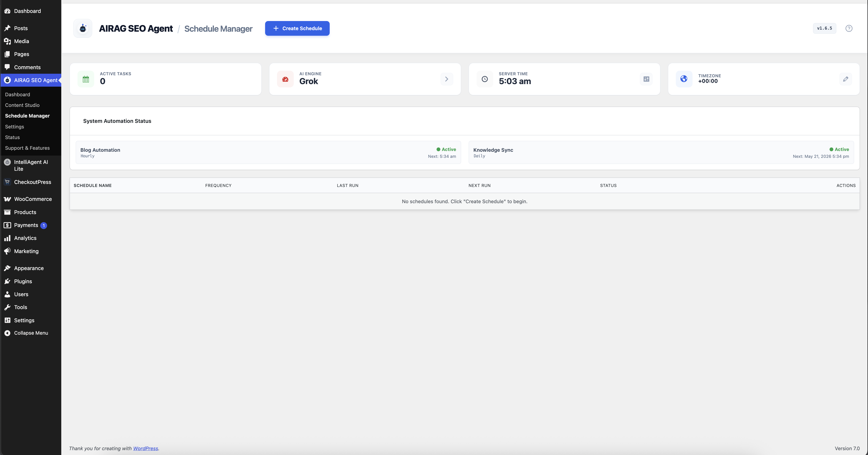Click the Marketing megaphone icon
868x455 pixels.
7,251
